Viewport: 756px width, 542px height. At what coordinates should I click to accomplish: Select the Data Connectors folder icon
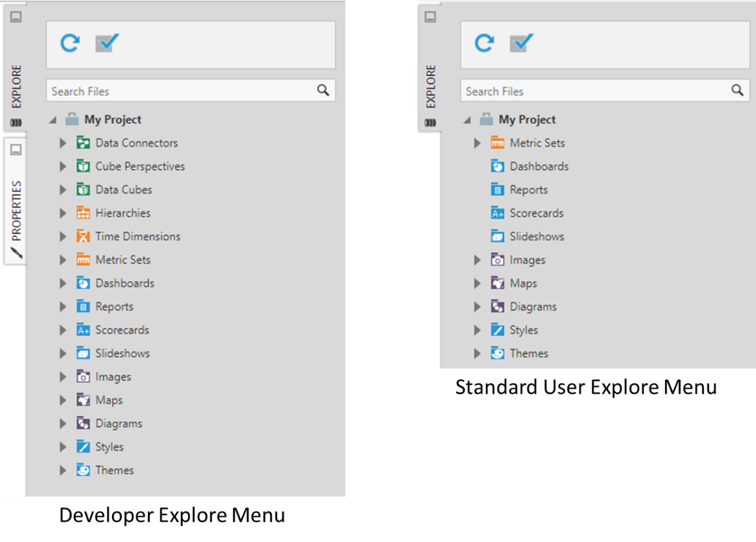pyautogui.click(x=83, y=143)
